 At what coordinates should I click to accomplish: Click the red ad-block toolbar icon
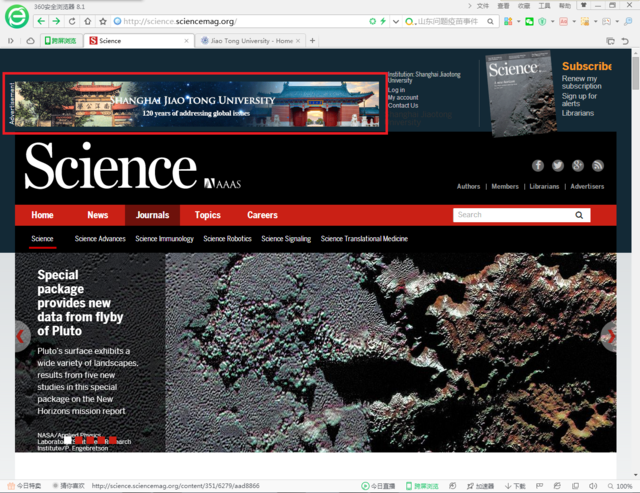pyautogui.click(x=564, y=22)
